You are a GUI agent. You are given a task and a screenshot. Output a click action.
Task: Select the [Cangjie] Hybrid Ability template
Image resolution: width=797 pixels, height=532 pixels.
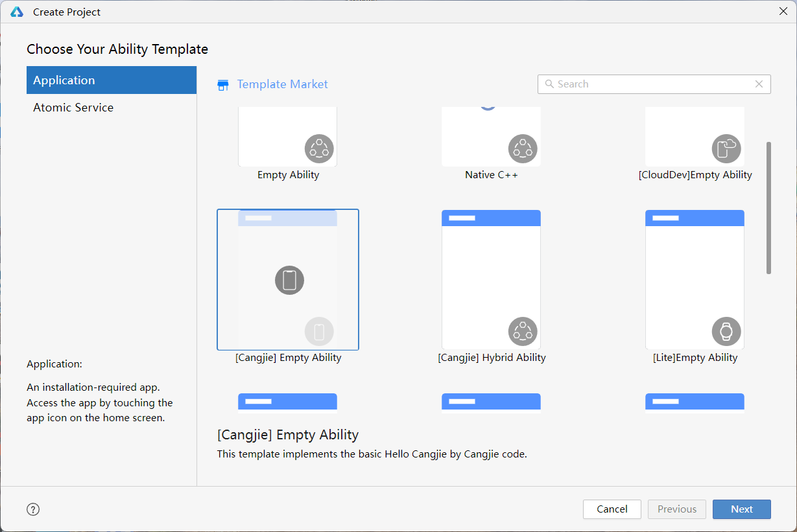click(x=492, y=280)
